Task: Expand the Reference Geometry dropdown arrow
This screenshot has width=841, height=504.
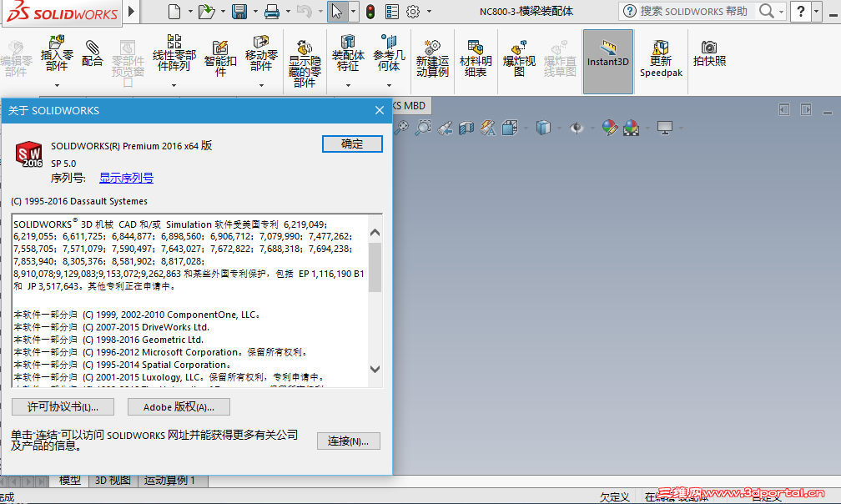Action: pos(389,85)
